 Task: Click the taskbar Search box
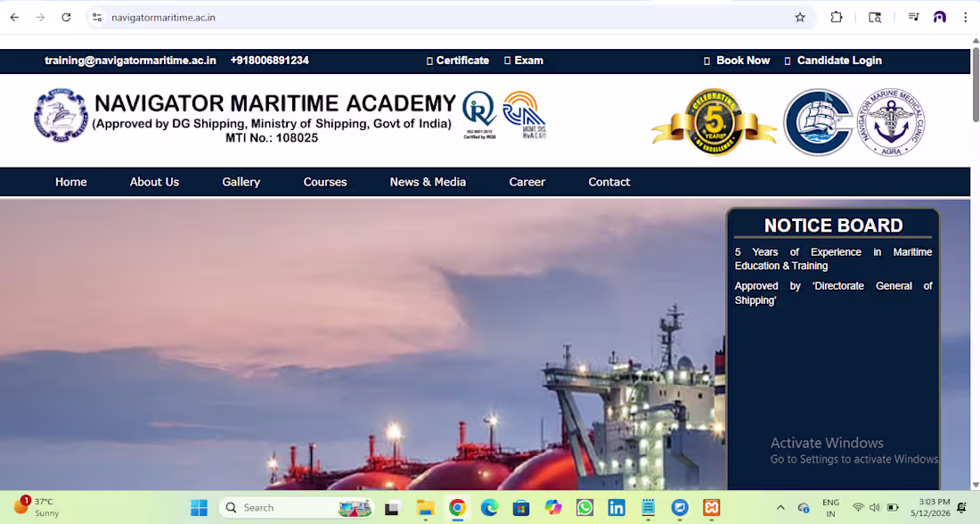[x=297, y=508]
